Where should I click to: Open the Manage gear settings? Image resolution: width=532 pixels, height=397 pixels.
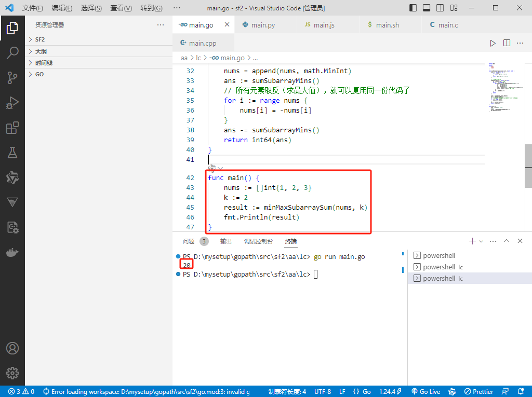pyautogui.click(x=12, y=373)
